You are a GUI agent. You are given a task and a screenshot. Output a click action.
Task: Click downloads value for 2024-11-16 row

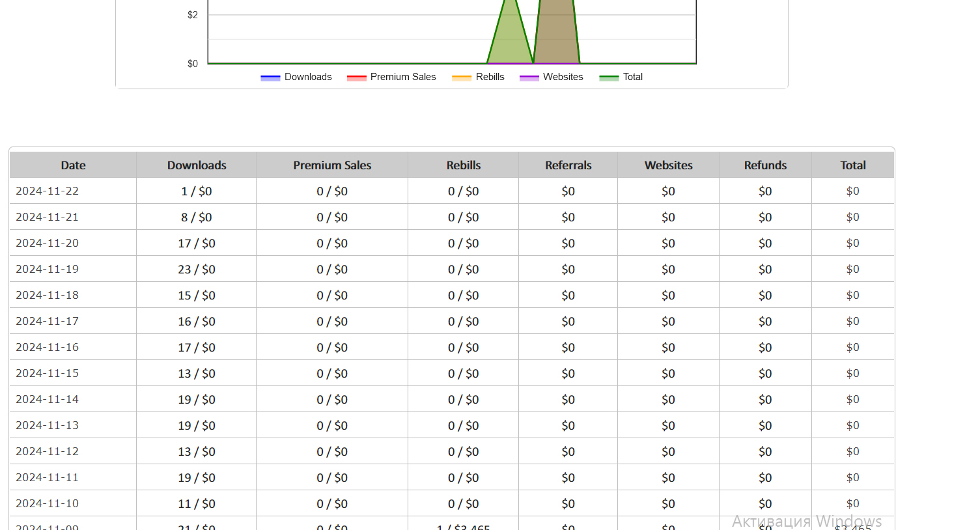click(x=197, y=348)
